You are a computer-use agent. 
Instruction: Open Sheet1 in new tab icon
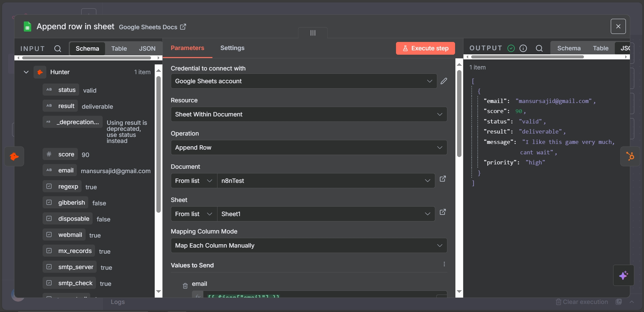[x=443, y=212]
